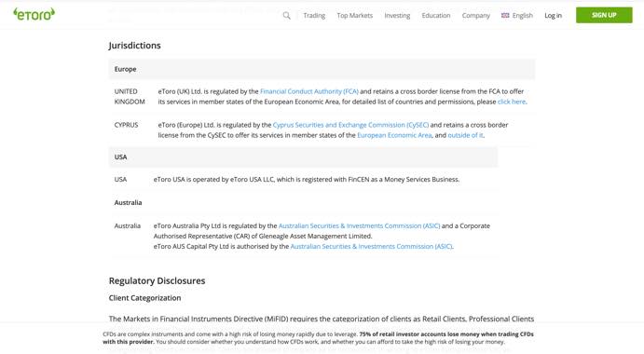This screenshot has width=644, height=354.
Task: Click the Client Categorization subheading
Action: (x=144, y=298)
